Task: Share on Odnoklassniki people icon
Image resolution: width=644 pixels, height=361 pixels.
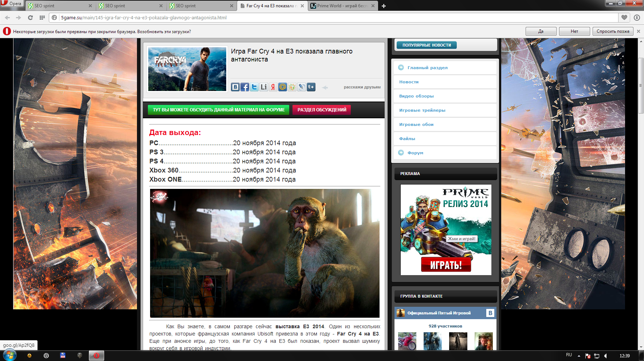Action: coord(292,87)
